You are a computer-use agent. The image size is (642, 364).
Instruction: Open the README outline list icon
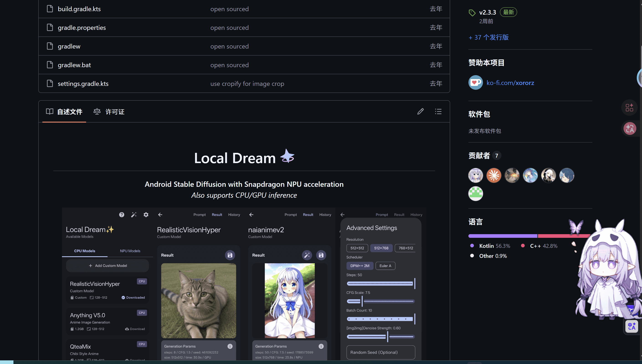(438, 111)
